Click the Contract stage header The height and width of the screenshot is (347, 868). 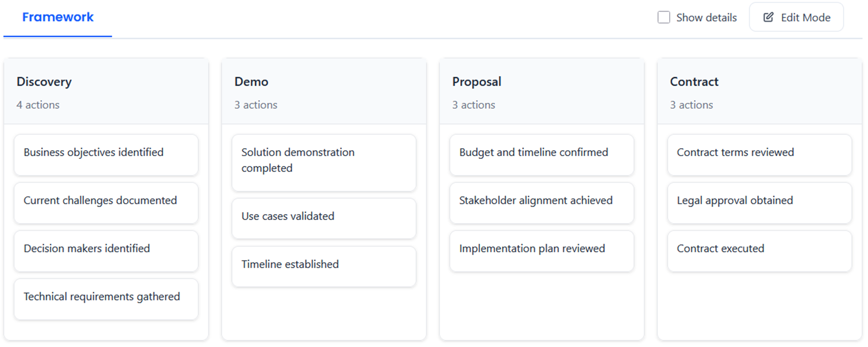point(694,82)
